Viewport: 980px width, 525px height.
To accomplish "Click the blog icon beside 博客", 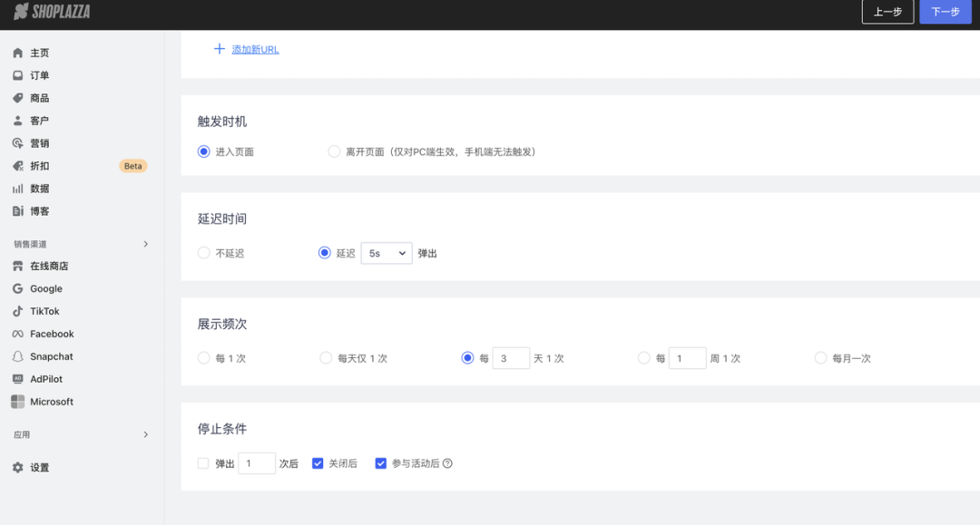I will click(x=17, y=211).
